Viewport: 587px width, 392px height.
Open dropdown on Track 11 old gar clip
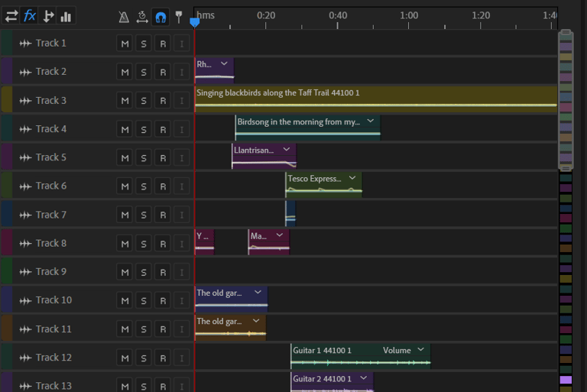click(x=256, y=321)
